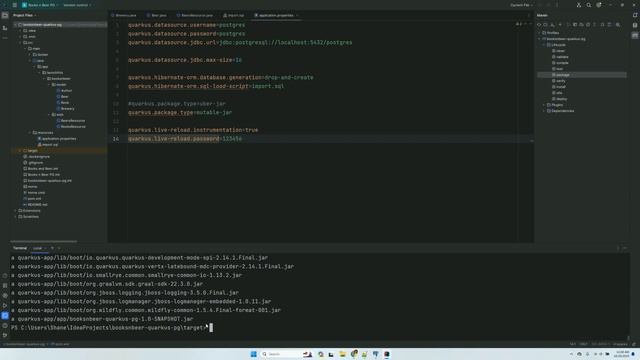
Task: Open terminal tab options dropdown arrow
Action: tap(59, 248)
